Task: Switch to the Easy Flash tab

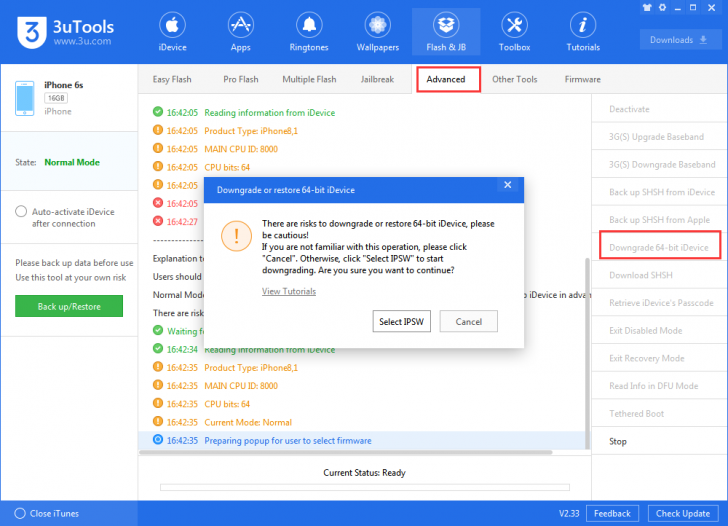Action: [x=172, y=79]
